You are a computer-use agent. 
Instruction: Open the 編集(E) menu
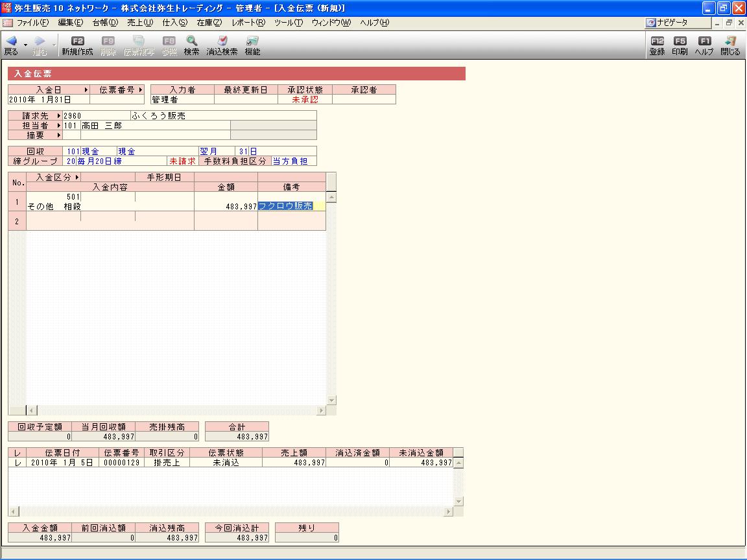pyautogui.click(x=70, y=23)
